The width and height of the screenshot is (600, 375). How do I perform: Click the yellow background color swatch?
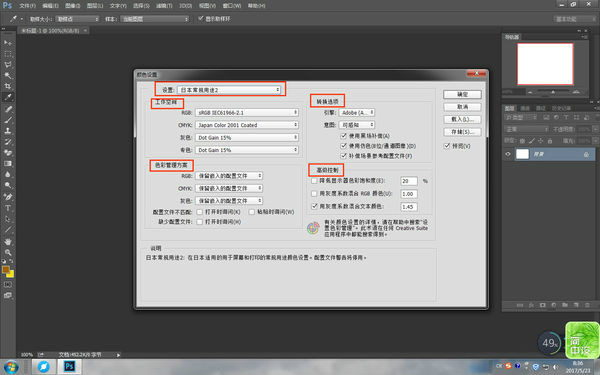[x=11, y=274]
